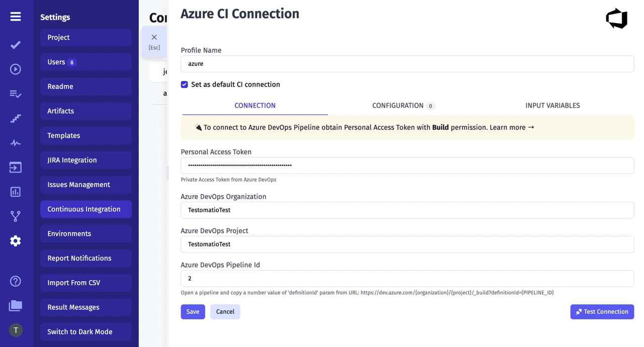The image size is (644, 347).
Task: Uncheck Set as default CI connection
Action: pyautogui.click(x=184, y=84)
